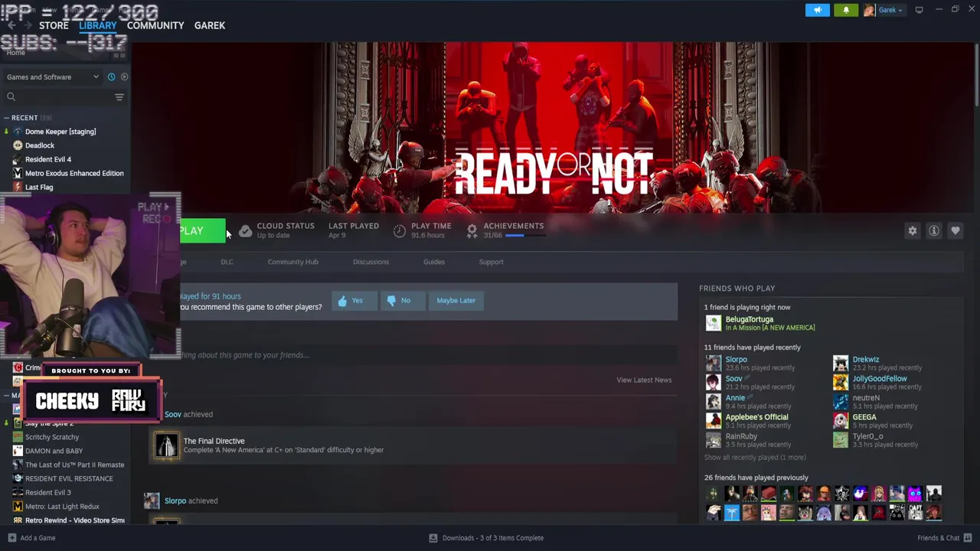Select RESIDENT EVIL RESISTANCE entry
Screen dimensions: 980x551
point(69,478)
